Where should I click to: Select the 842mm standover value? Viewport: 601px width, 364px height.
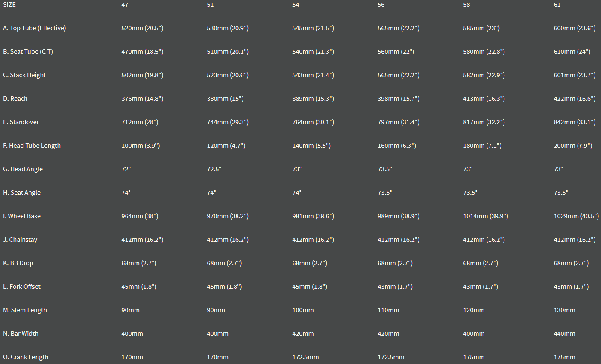point(575,122)
